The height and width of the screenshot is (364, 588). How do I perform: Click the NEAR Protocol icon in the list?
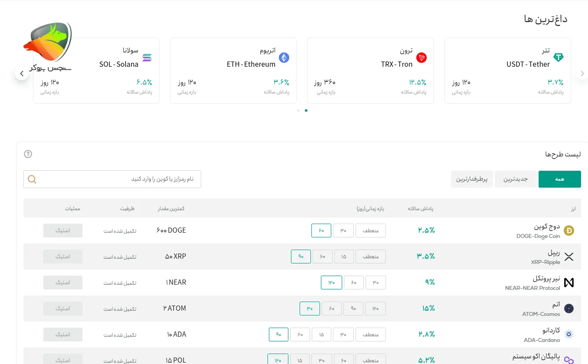pyautogui.click(x=568, y=283)
